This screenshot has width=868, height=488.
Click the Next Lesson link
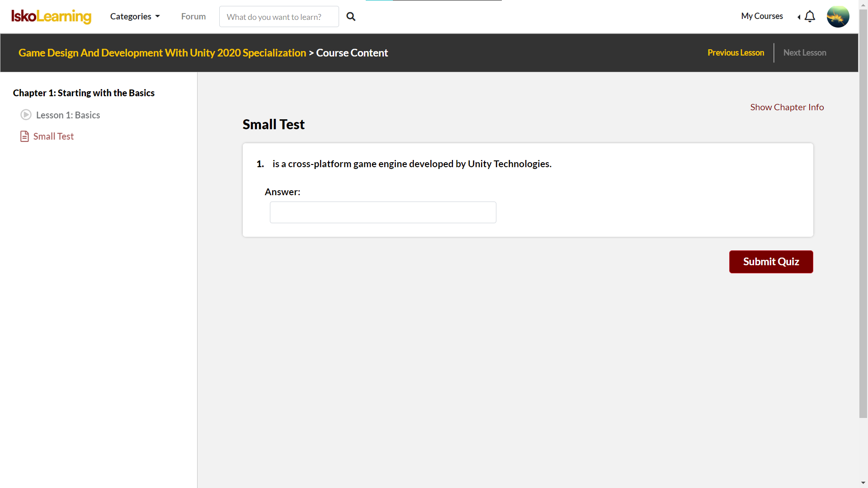pyautogui.click(x=805, y=53)
